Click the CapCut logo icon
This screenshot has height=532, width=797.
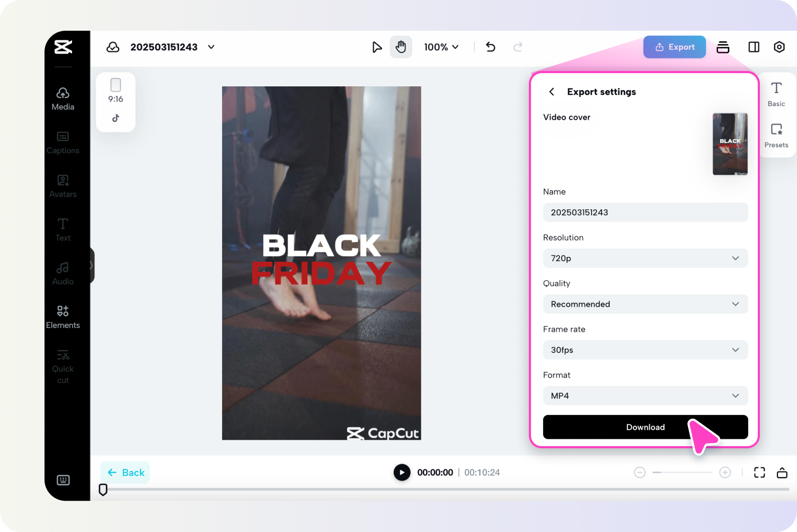click(63, 47)
